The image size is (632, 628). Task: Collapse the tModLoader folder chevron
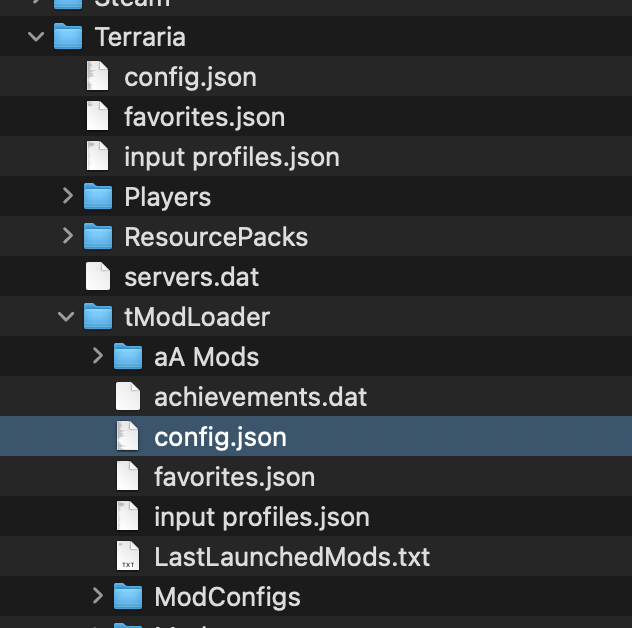[66, 316]
